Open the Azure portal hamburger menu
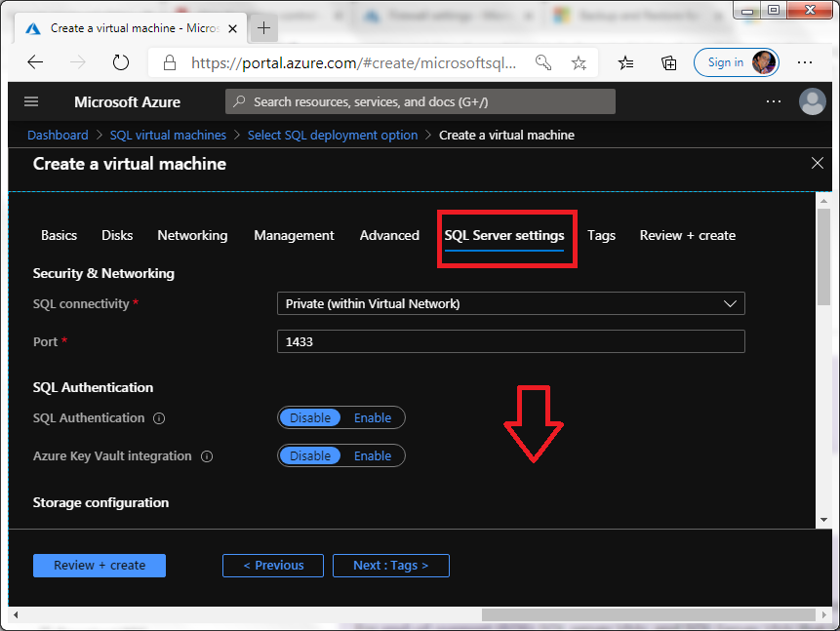This screenshot has width=840, height=631. click(x=31, y=101)
